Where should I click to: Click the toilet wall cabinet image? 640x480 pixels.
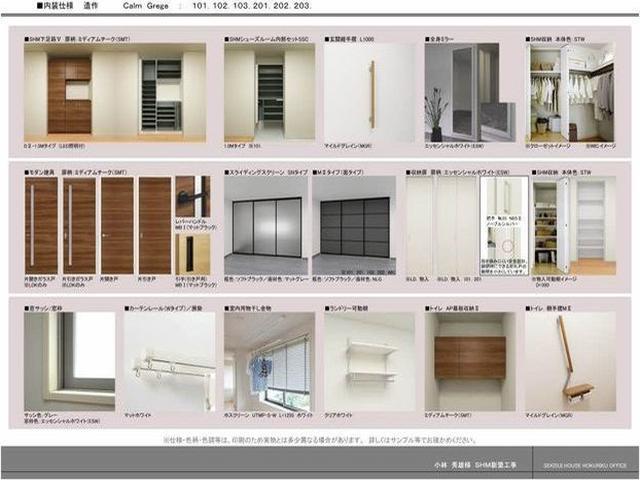[469, 360]
